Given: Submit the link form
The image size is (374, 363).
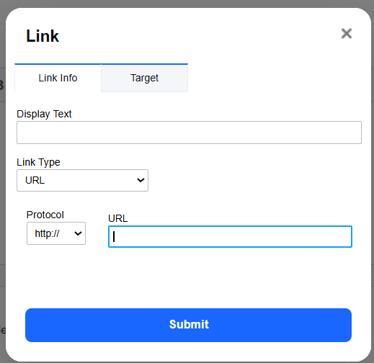Looking at the screenshot, I should click(188, 325).
